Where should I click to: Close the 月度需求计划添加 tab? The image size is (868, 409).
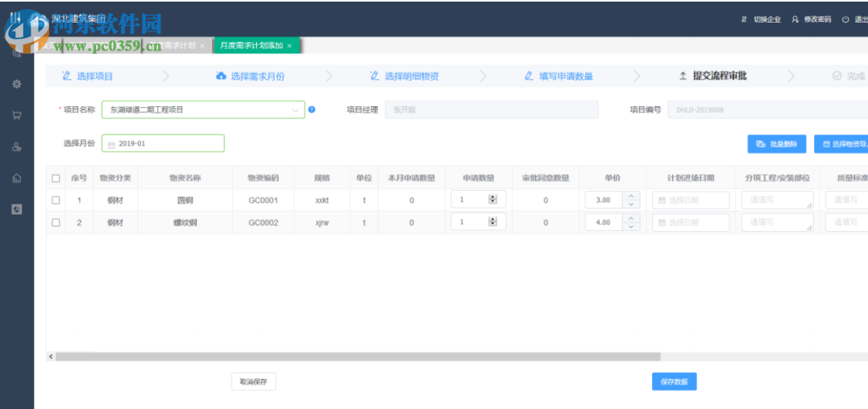point(289,45)
